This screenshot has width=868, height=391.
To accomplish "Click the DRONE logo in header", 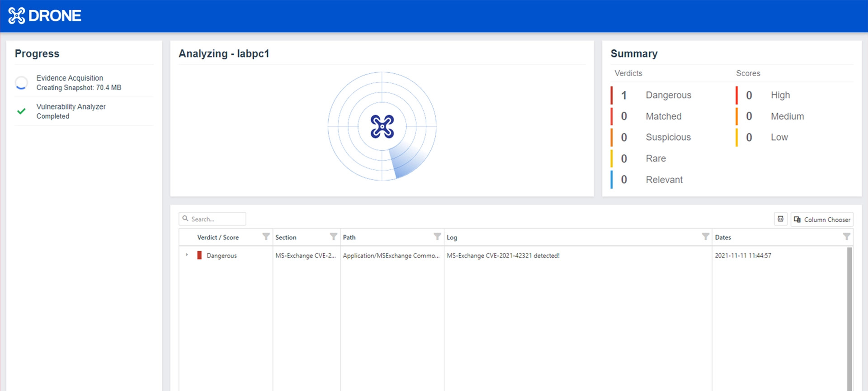I will coord(44,16).
